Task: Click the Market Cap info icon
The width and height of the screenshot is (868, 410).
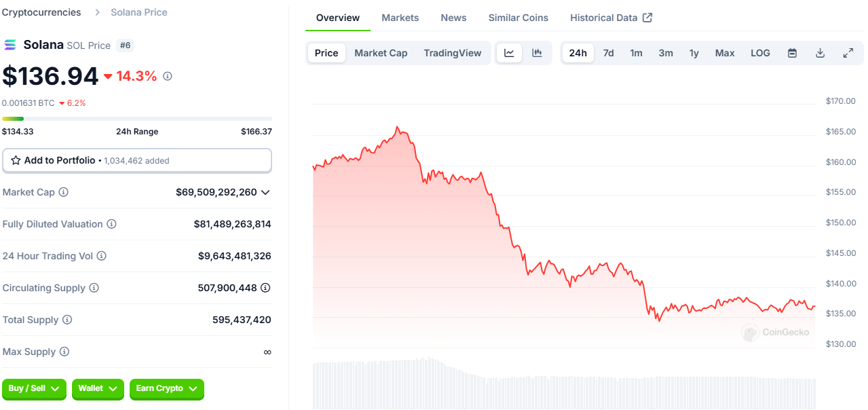Action: (x=63, y=192)
